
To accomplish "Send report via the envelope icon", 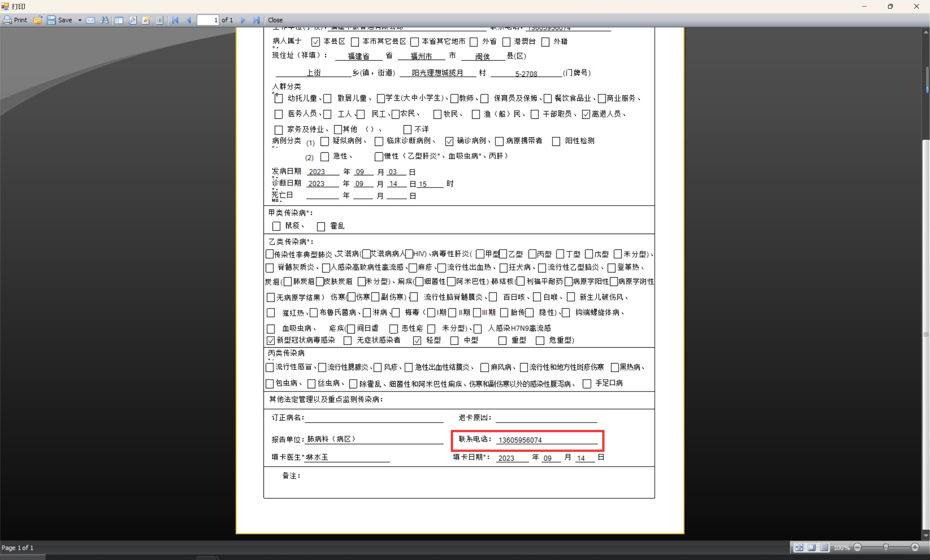I will coord(90,20).
